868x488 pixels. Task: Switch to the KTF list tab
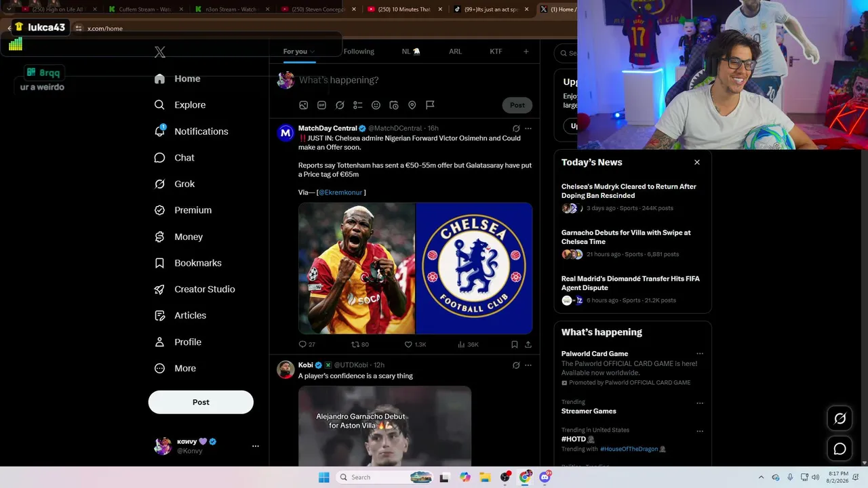pos(496,52)
